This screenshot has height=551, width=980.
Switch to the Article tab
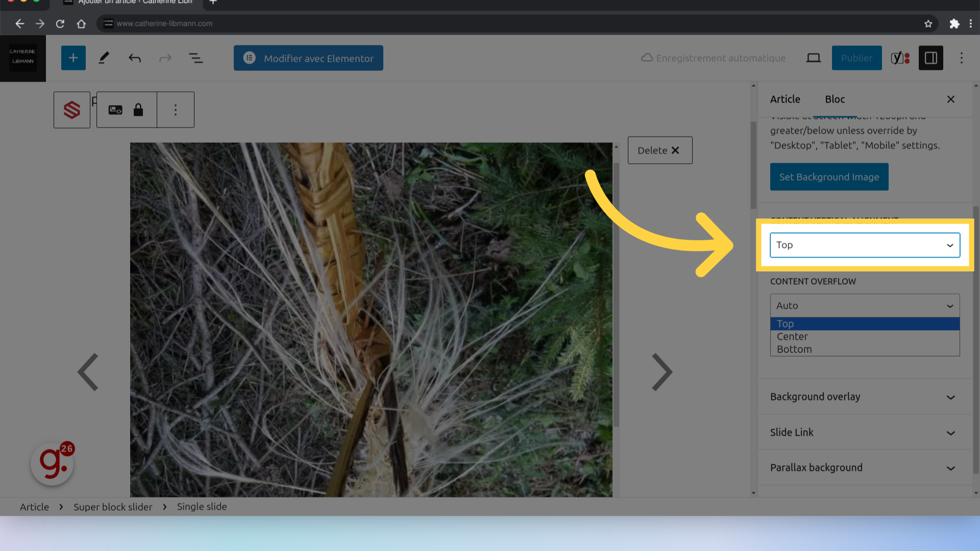pyautogui.click(x=786, y=99)
